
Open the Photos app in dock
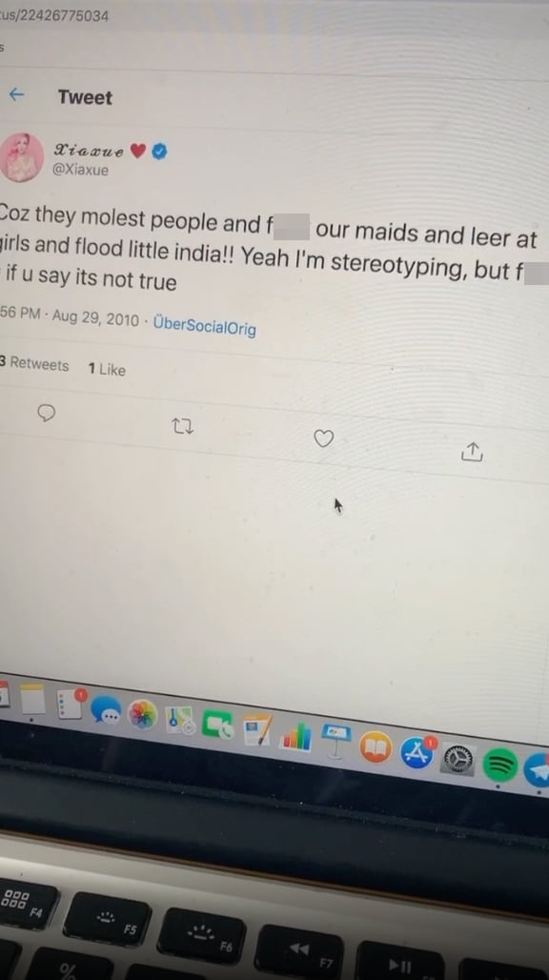coord(143,714)
